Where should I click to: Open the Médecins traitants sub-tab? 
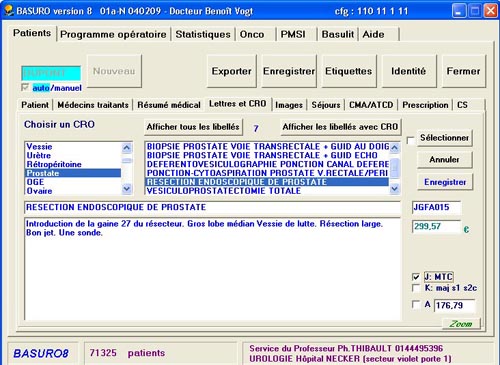click(93, 105)
